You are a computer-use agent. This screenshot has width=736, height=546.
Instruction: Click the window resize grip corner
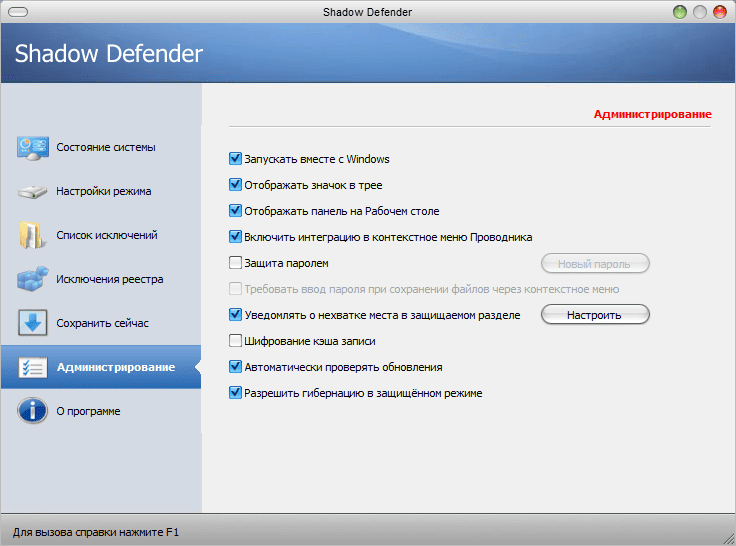(729, 539)
